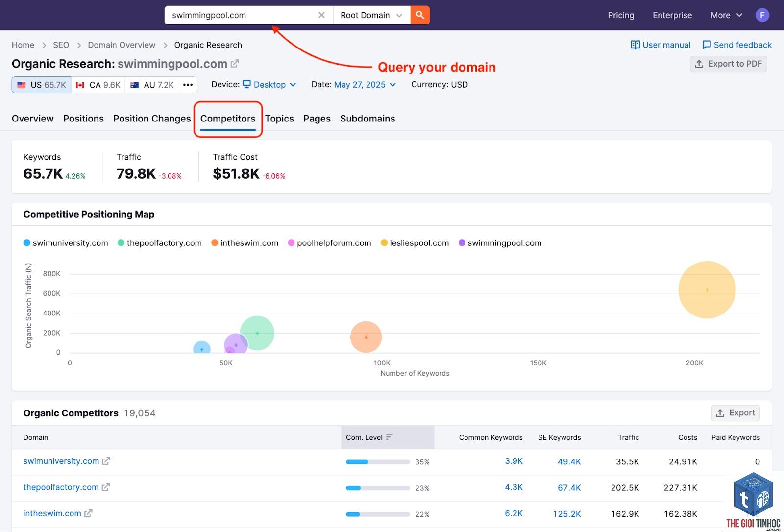Open the three-dots more countries button
The width and height of the screenshot is (784, 532).
tap(188, 85)
